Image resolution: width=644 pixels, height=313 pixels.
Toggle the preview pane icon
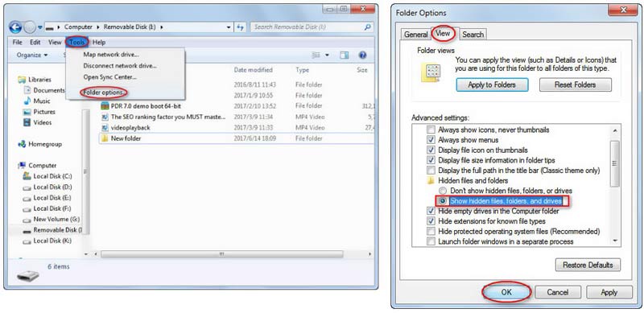click(x=345, y=55)
